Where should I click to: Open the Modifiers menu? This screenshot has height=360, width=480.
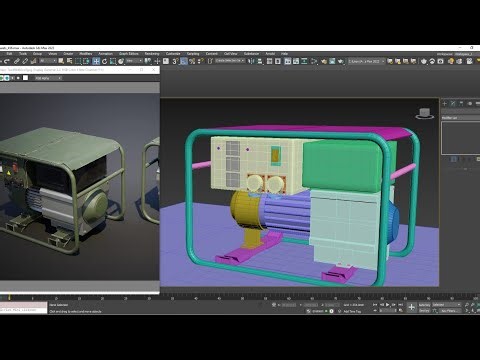86,54
